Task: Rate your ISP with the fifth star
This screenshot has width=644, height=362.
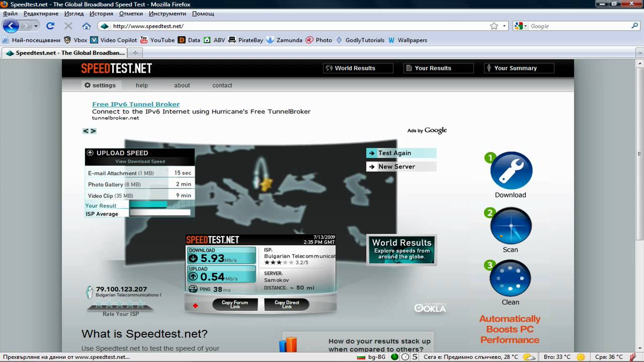Action: coord(140,304)
